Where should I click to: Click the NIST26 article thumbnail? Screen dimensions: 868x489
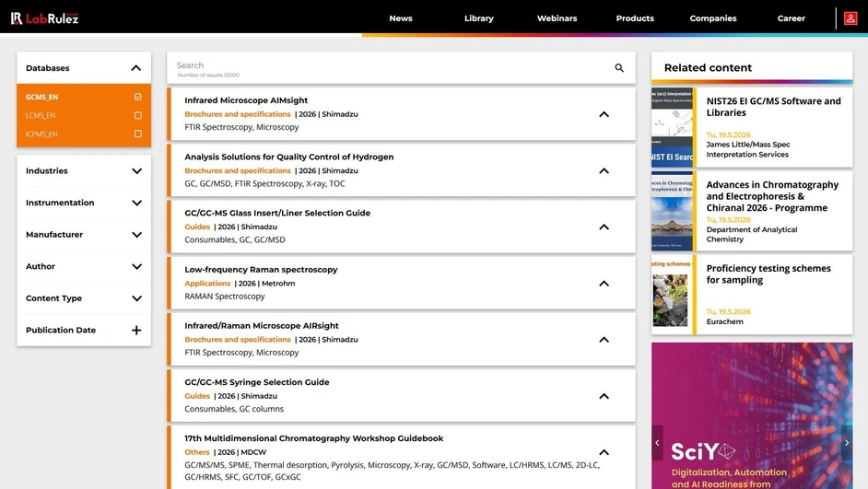coord(672,127)
